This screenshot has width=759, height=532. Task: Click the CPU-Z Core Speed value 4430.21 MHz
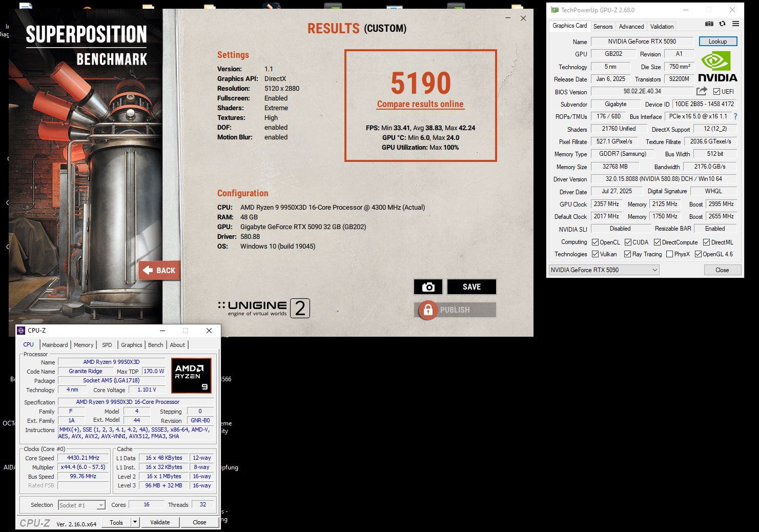pos(84,458)
